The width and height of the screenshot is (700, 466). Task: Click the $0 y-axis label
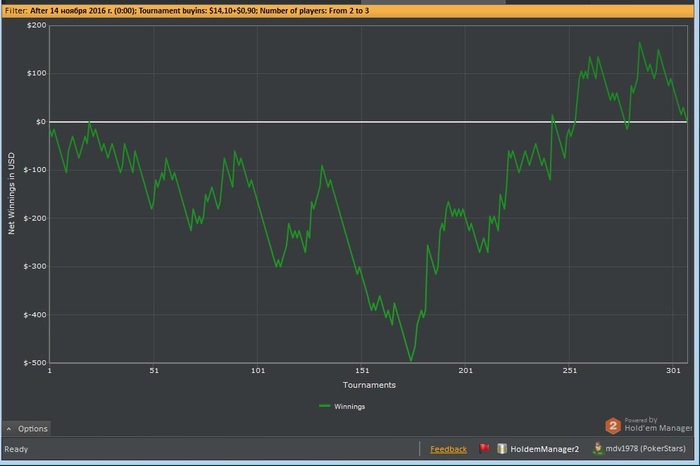[41, 122]
